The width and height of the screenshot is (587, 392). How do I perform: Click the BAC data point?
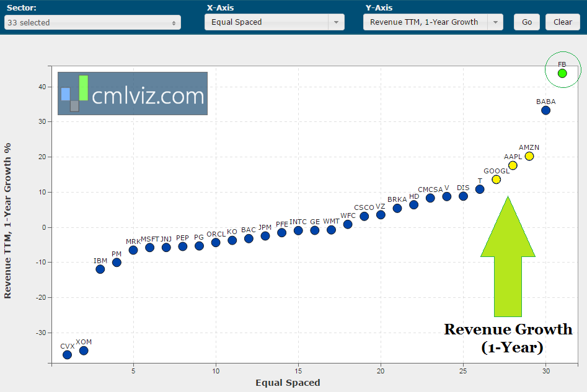(x=249, y=238)
